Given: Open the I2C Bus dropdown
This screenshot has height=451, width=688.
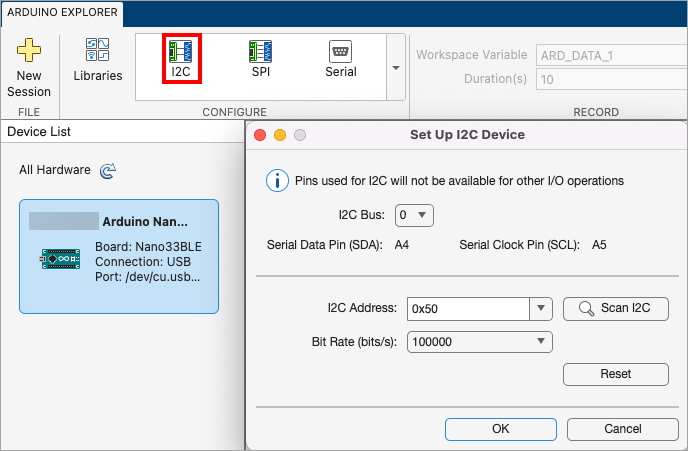Looking at the screenshot, I should 414,214.
